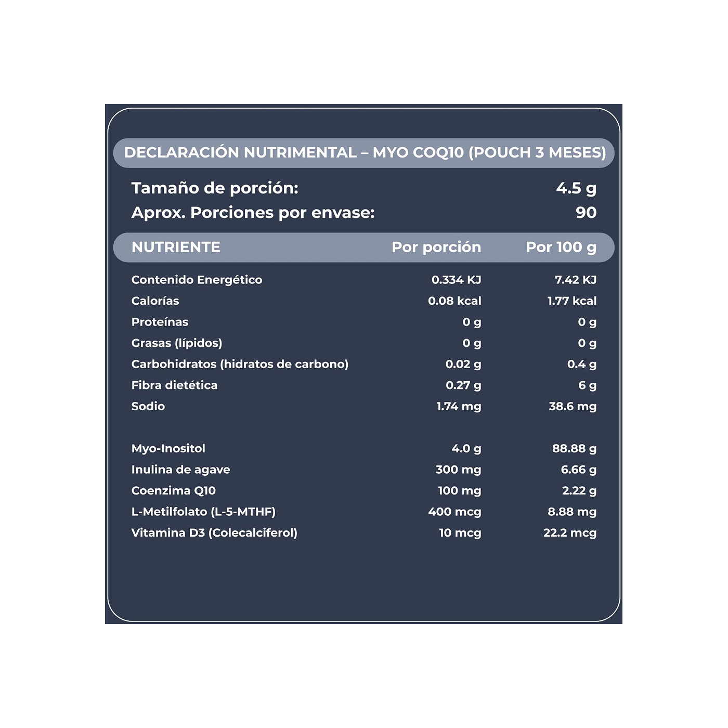Screen dimensions: 728x728
Task: Click the 90 servings per container value
Action: pyautogui.click(x=586, y=213)
